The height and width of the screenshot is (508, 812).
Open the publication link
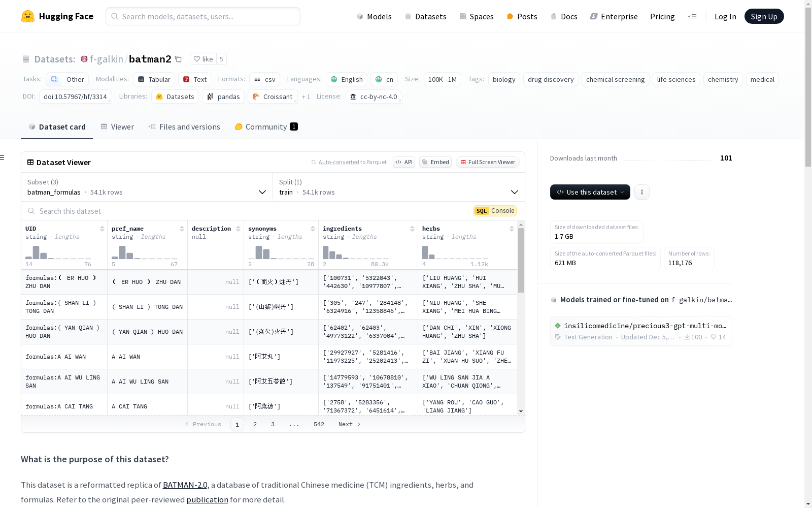(207, 499)
